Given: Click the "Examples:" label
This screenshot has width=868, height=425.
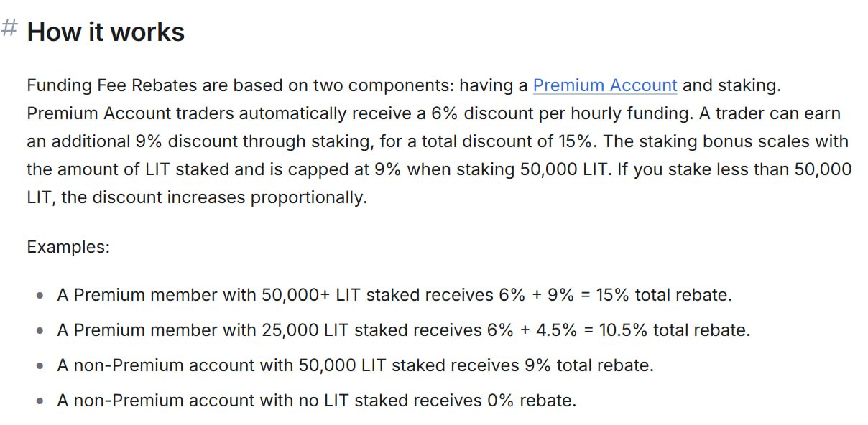Looking at the screenshot, I should pyautogui.click(x=68, y=247).
